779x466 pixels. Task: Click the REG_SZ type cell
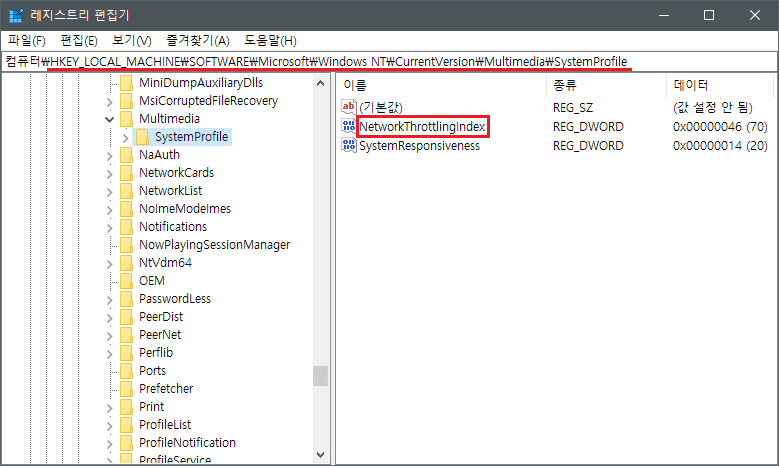[x=573, y=107]
